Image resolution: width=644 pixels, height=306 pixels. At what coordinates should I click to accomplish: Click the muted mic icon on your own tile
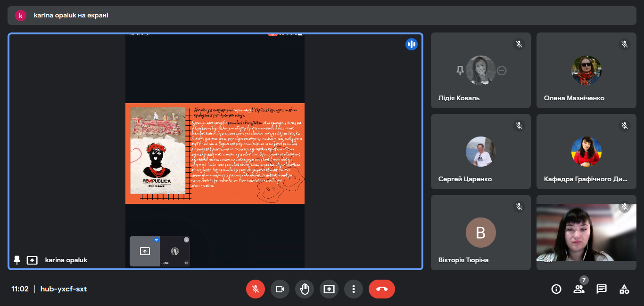click(625, 207)
